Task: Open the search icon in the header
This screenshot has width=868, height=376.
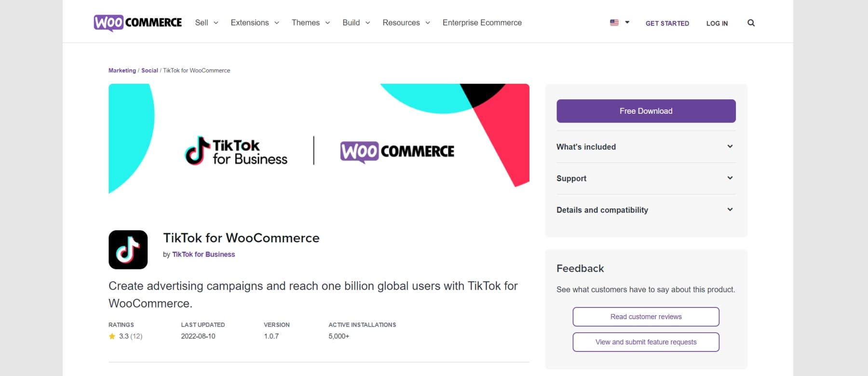Action: pyautogui.click(x=751, y=23)
